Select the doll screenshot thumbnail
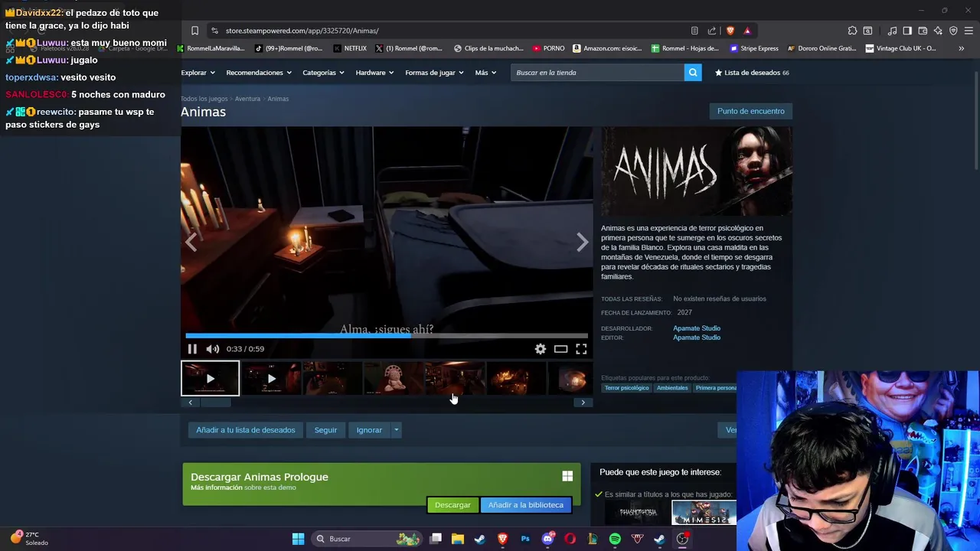 pos(394,379)
